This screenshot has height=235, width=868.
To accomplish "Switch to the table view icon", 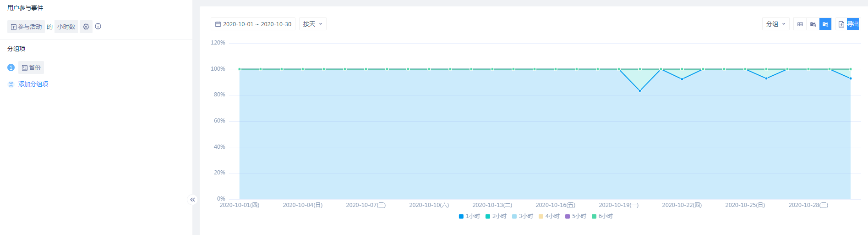I will coord(800,24).
